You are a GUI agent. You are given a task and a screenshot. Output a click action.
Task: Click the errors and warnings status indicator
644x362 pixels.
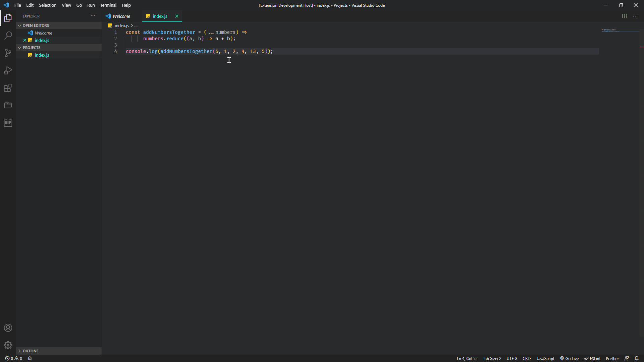click(14, 358)
